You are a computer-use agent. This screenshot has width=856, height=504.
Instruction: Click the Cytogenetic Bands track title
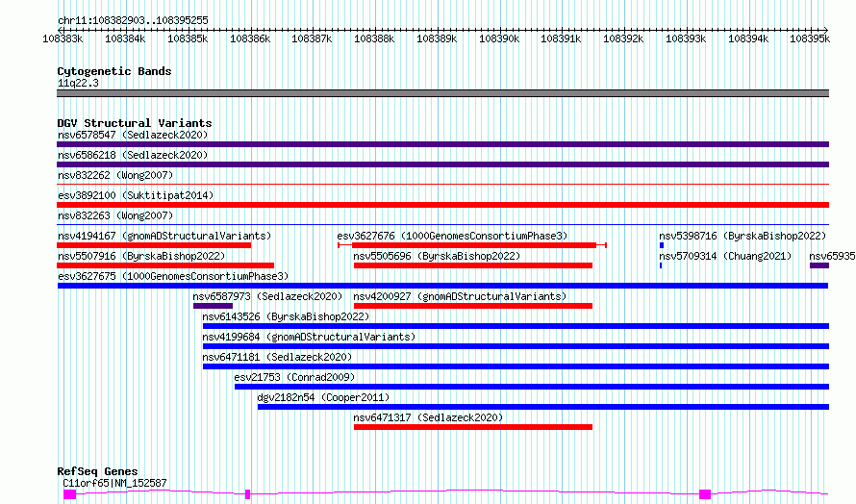tap(114, 71)
